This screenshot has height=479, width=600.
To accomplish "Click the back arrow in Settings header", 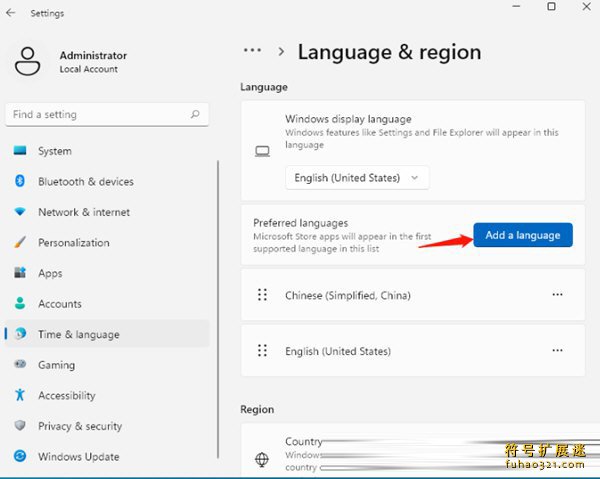I will (x=11, y=14).
